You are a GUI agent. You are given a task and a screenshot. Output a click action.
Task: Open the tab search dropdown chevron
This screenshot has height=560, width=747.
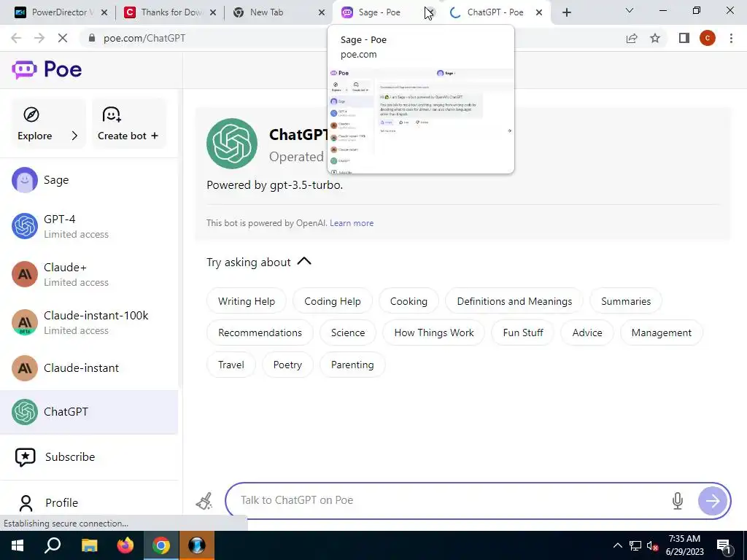coord(630,10)
